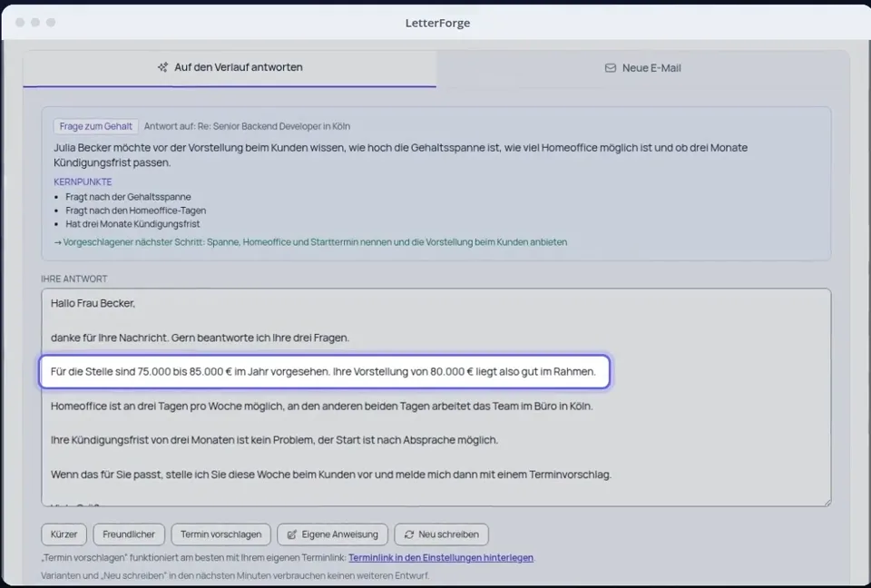Click the "Antwort auf: Re: Senior Backend Developer in Köln" subject
This screenshot has height=588, width=871.
[247, 126]
